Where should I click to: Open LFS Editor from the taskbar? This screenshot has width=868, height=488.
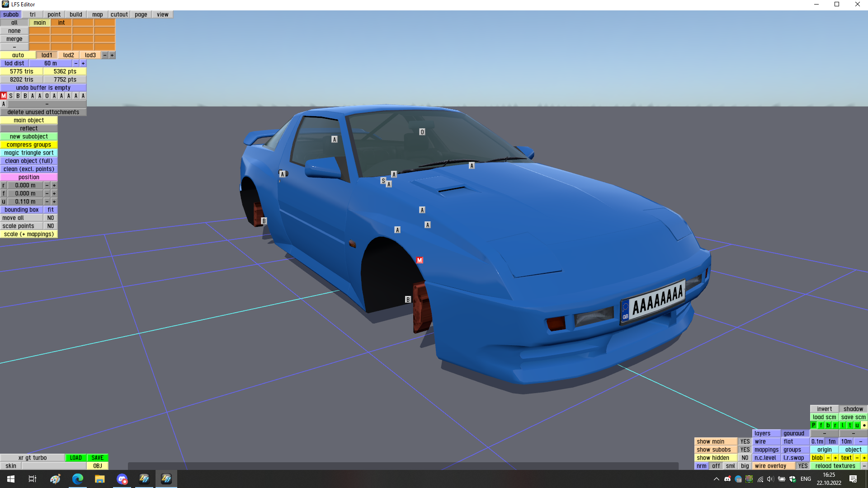click(x=166, y=479)
